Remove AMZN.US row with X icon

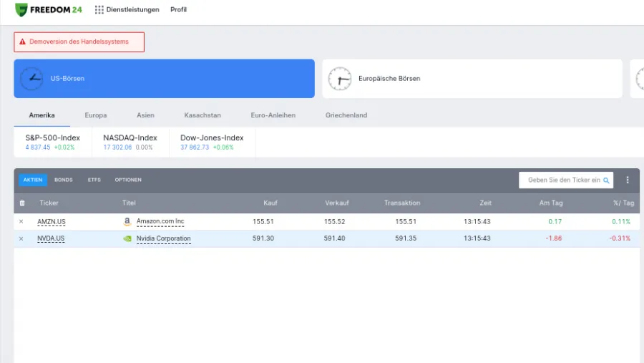click(21, 222)
